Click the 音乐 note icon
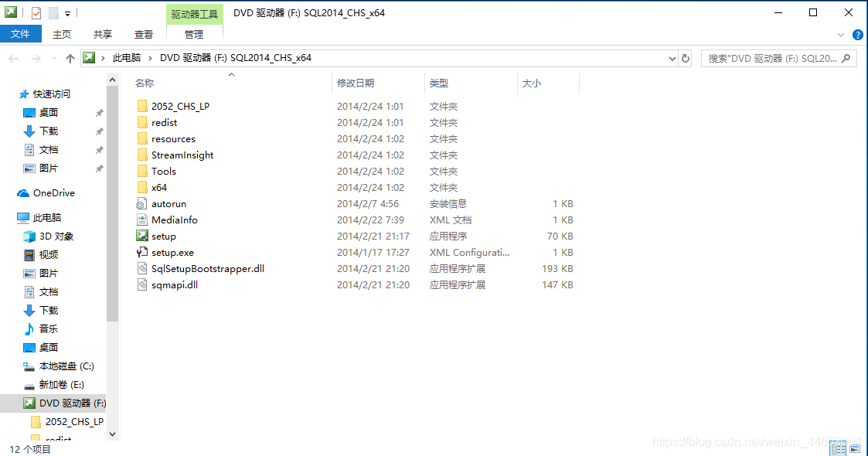The width and height of the screenshot is (868, 456). 29,328
